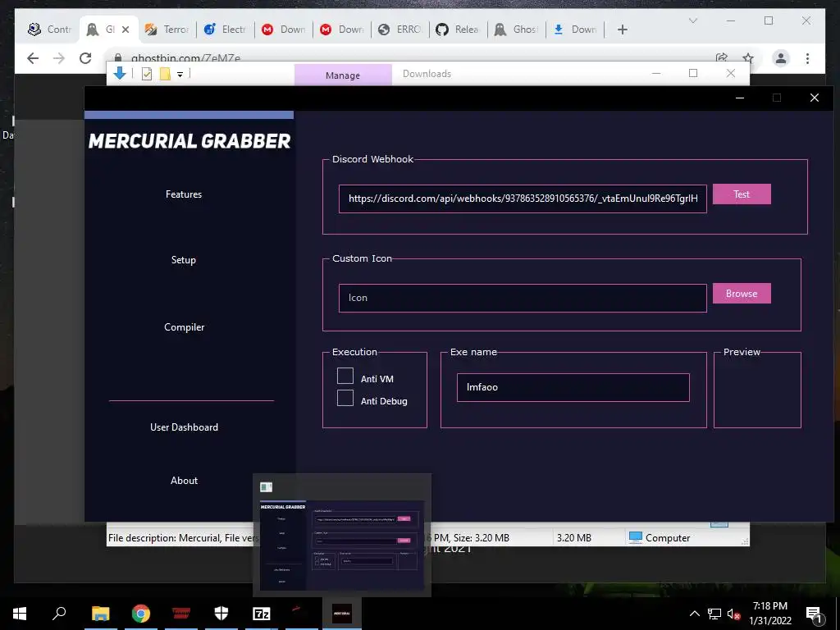Bookmark this page with the star icon
Image resolution: width=840 pixels, height=630 pixels.
[748, 58]
